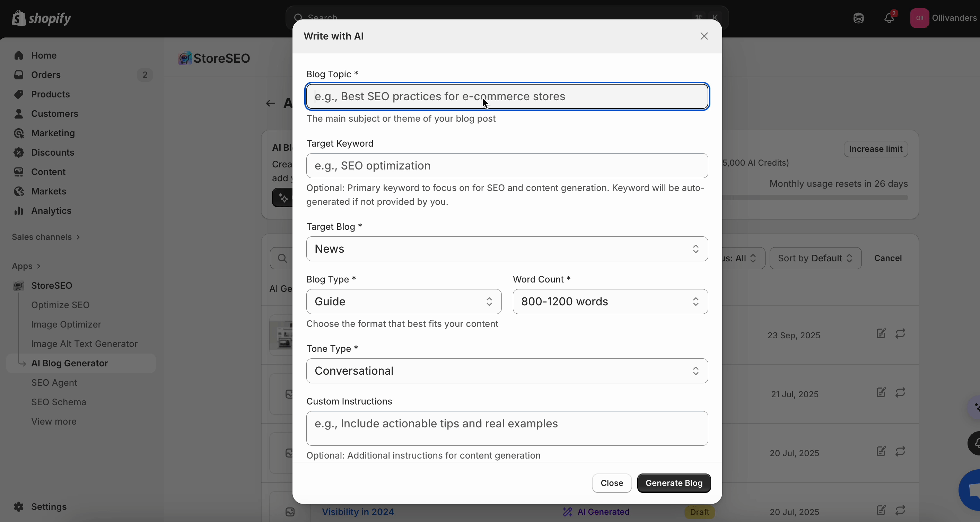
Task: Open the Target Blog dropdown showing News
Action: (507, 249)
